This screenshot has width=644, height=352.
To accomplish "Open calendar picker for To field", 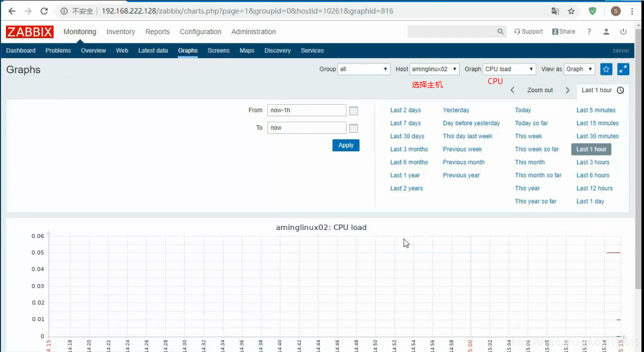I will click(x=353, y=128).
